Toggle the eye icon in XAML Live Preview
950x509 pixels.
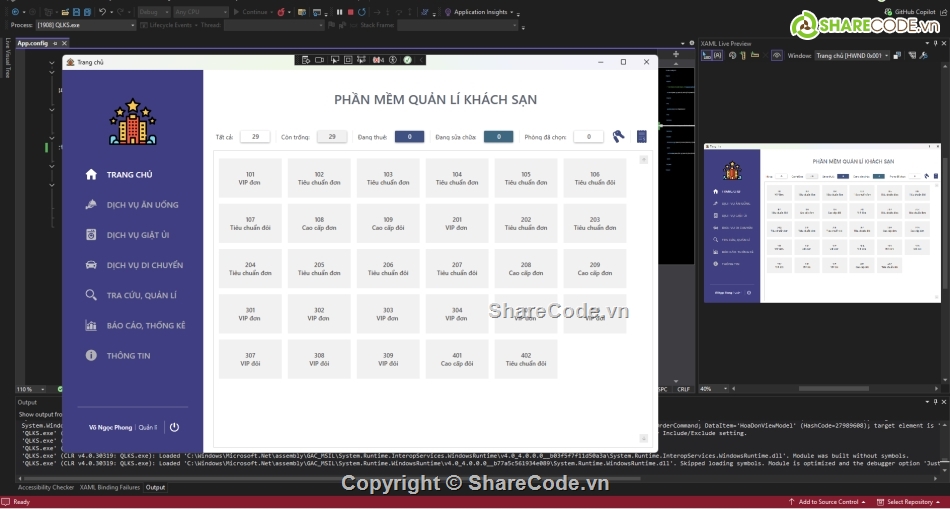click(776, 56)
